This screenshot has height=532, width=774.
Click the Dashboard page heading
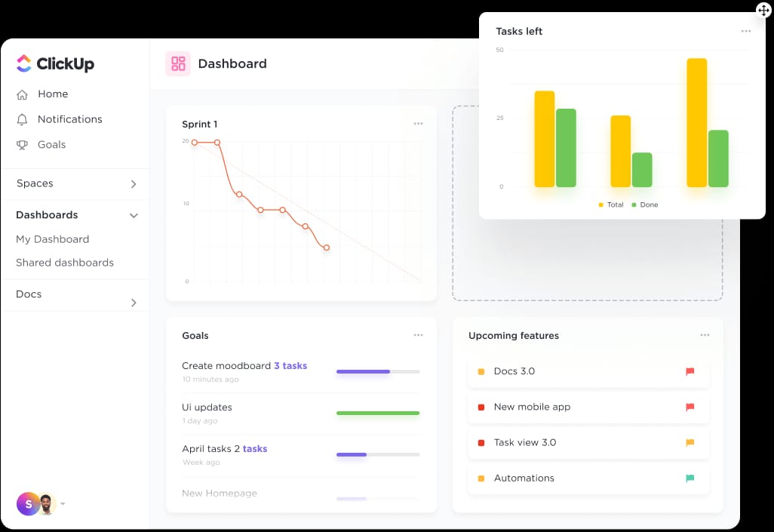pyautogui.click(x=232, y=63)
